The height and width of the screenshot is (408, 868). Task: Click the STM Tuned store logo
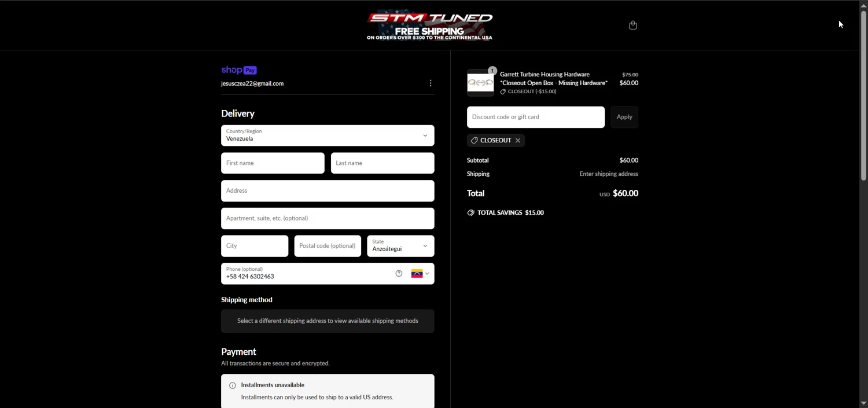[x=429, y=25]
